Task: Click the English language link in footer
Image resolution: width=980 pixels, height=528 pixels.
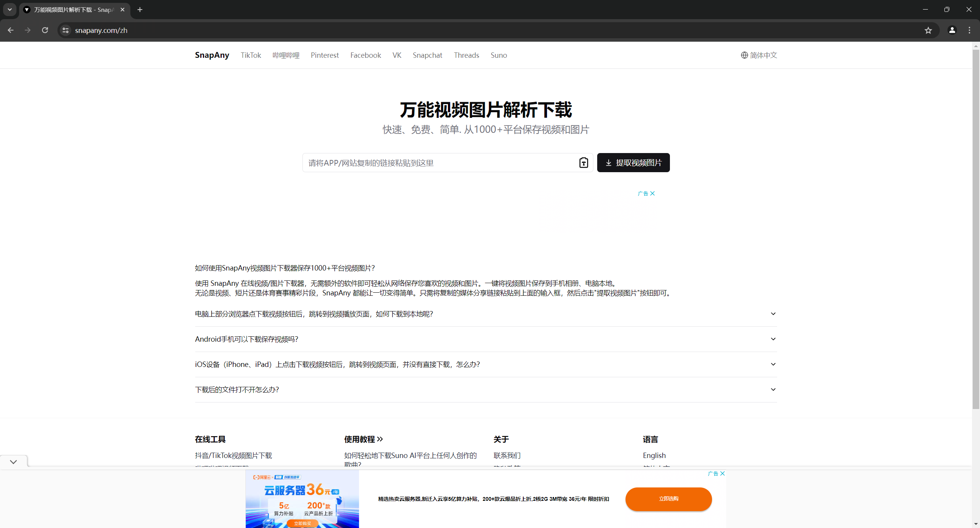Action: [x=654, y=456]
